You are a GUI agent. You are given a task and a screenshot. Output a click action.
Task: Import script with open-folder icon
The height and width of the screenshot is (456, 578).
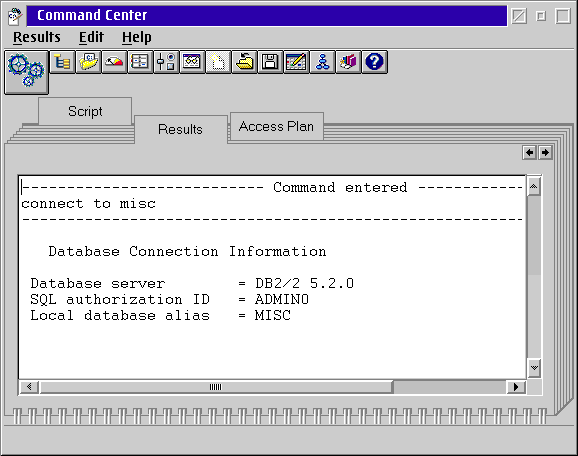[244, 62]
